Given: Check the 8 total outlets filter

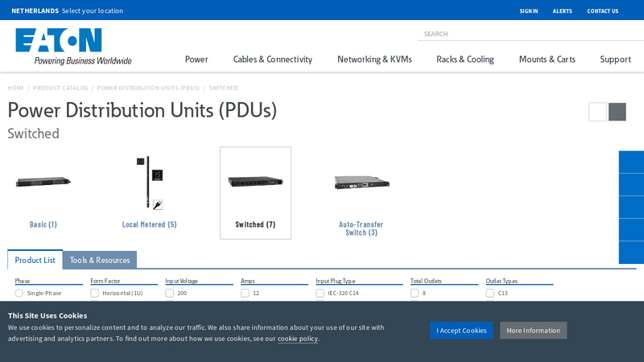Looking at the screenshot, I should click(415, 293).
